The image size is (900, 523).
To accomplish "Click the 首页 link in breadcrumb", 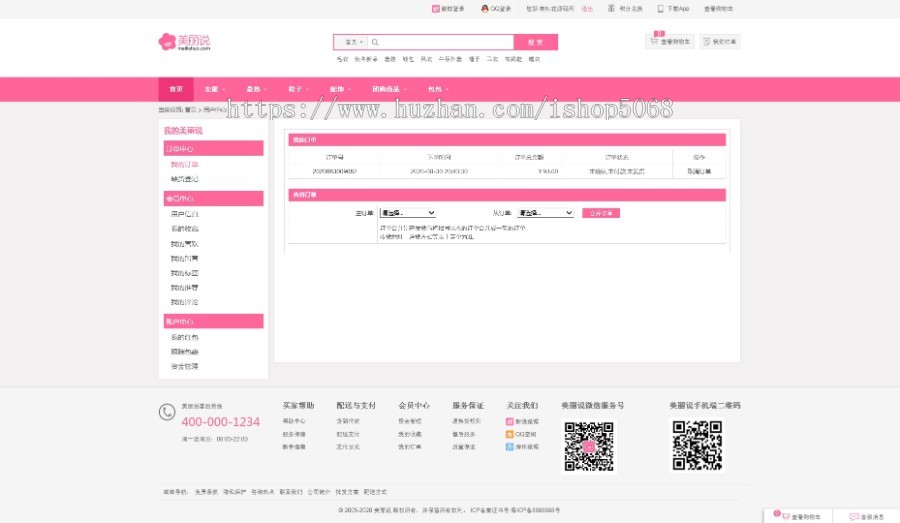I will pos(191,109).
